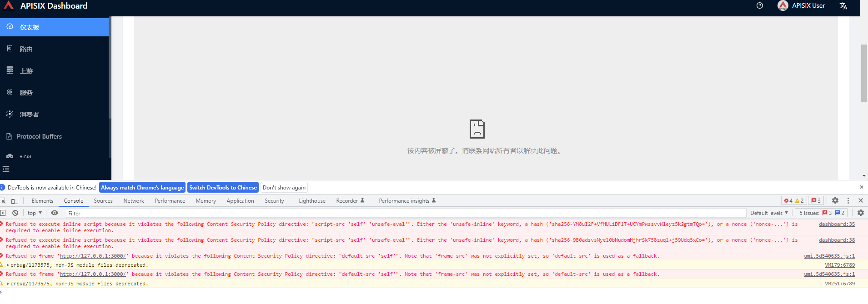
Task: Click the errors and warnings counter
Action: pos(794,200)
